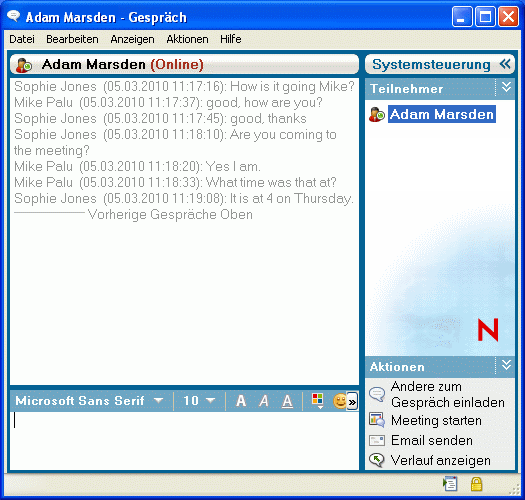
Task: Open the font size 10 dropdown
Action: 199,401
